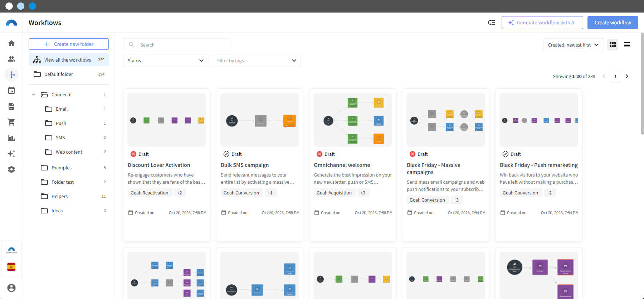Open the shopping cart icon

tap(11, 122)
